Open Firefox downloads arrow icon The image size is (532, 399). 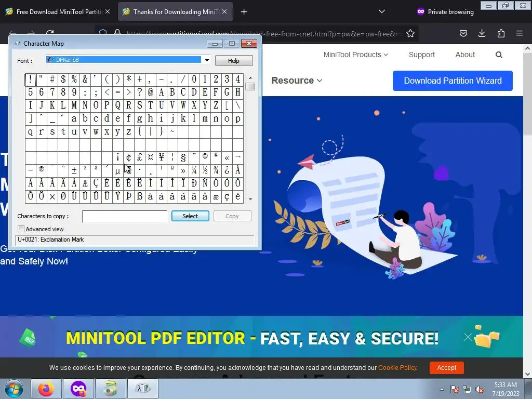click(482, 33)
